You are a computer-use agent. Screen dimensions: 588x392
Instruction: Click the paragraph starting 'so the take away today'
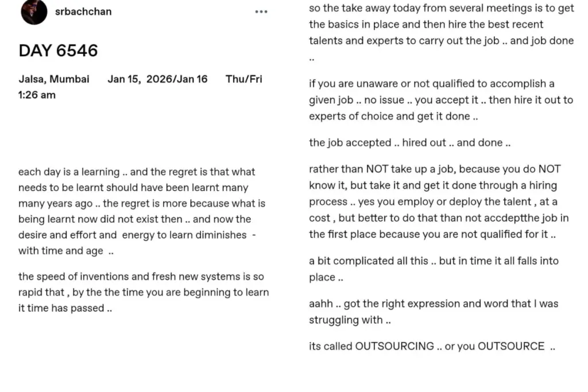tap(441, 33)
